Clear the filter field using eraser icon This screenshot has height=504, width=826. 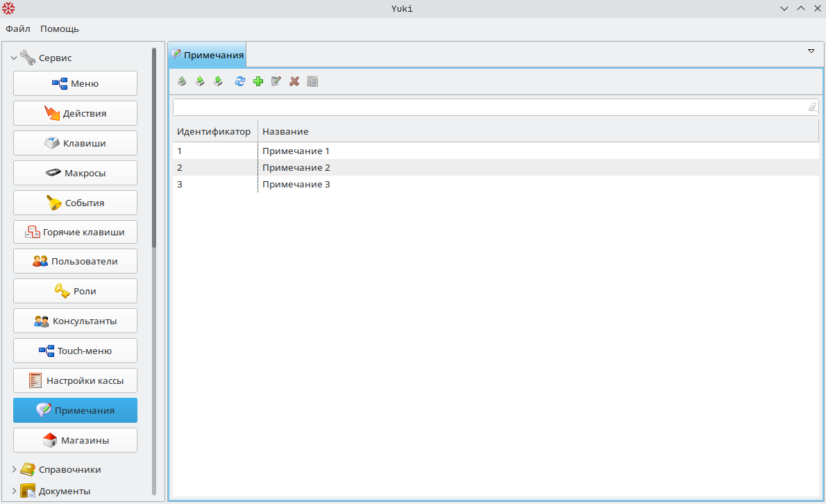point(812,107)
